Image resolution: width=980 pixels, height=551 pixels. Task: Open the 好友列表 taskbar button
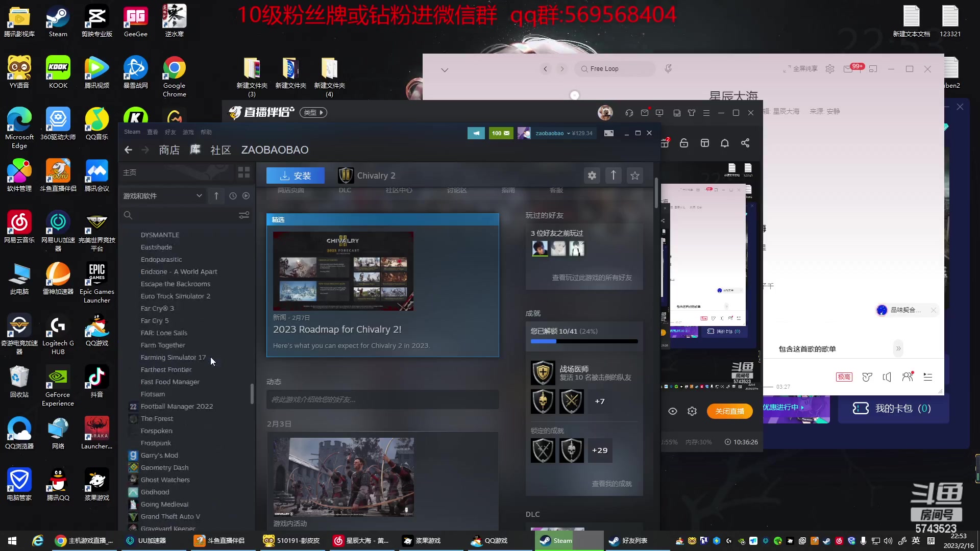click(638, 541)
